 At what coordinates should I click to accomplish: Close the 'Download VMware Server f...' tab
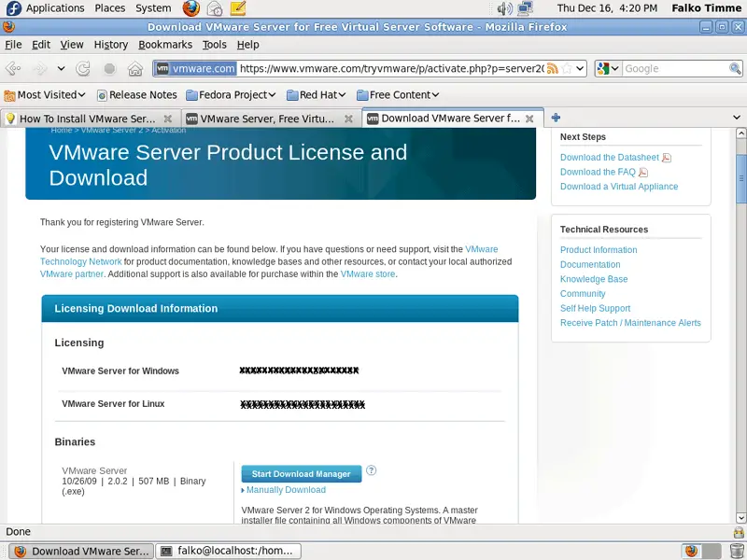(529, 119)
